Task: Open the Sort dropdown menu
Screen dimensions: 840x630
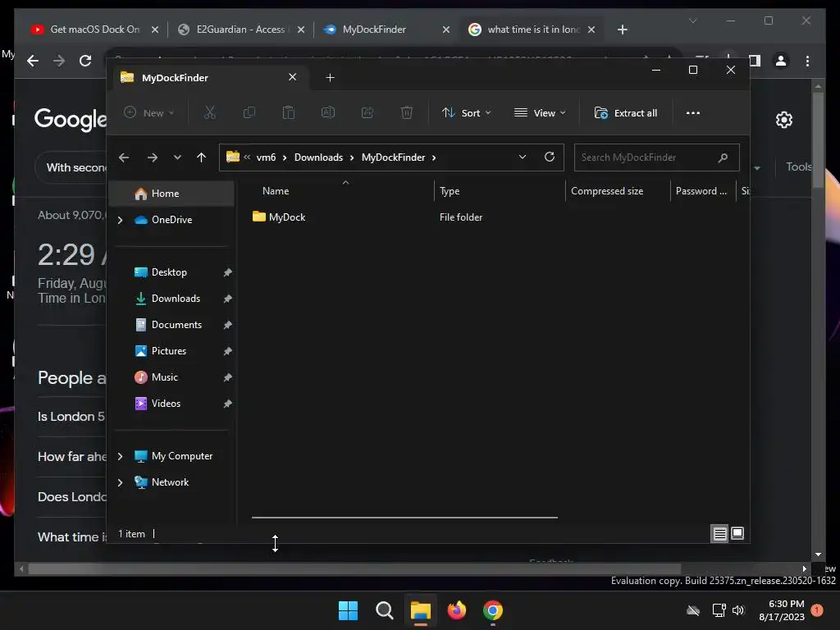Action: pyautogui.click(x=466, y=112)
